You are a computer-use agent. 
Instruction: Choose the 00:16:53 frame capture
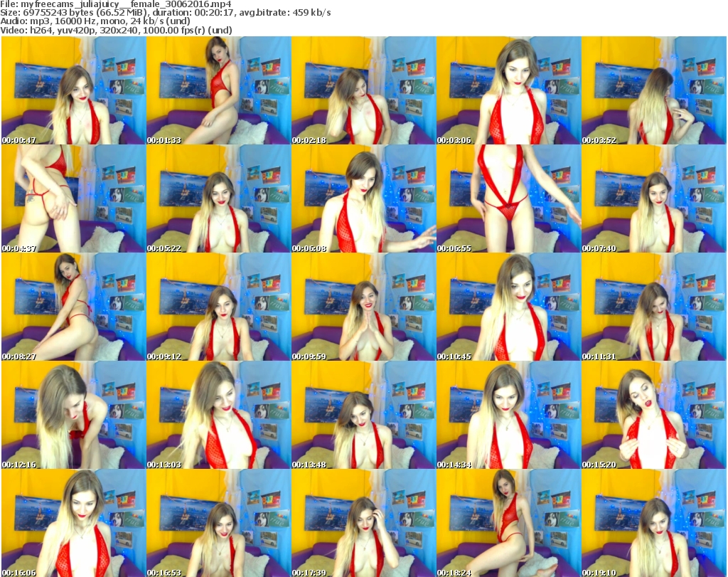(x=219, y=523)
